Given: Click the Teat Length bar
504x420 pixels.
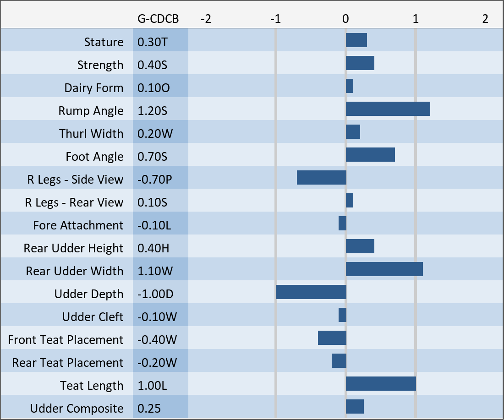Looking at the screenshot, I should click(381, 384).
